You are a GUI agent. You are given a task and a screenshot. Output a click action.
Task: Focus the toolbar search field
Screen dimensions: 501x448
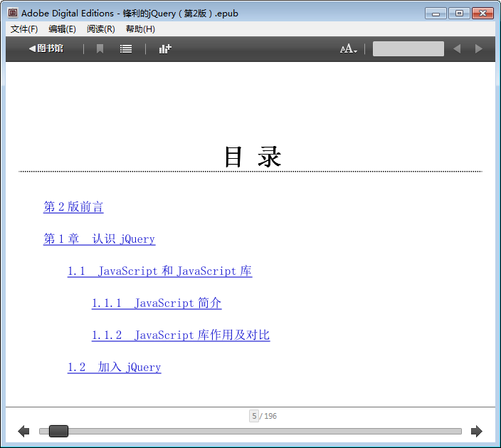[x=408, y=49]
